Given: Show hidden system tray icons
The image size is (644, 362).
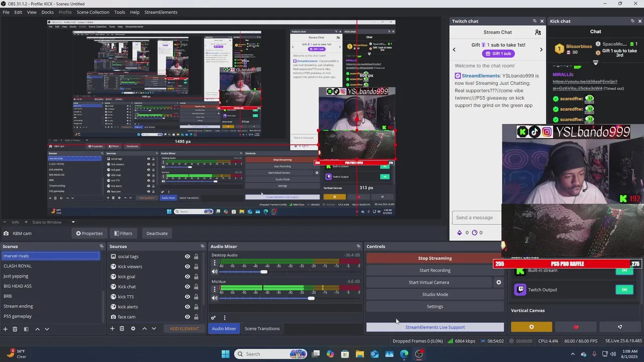Looking at the screenshot, I should coord(573,354).
